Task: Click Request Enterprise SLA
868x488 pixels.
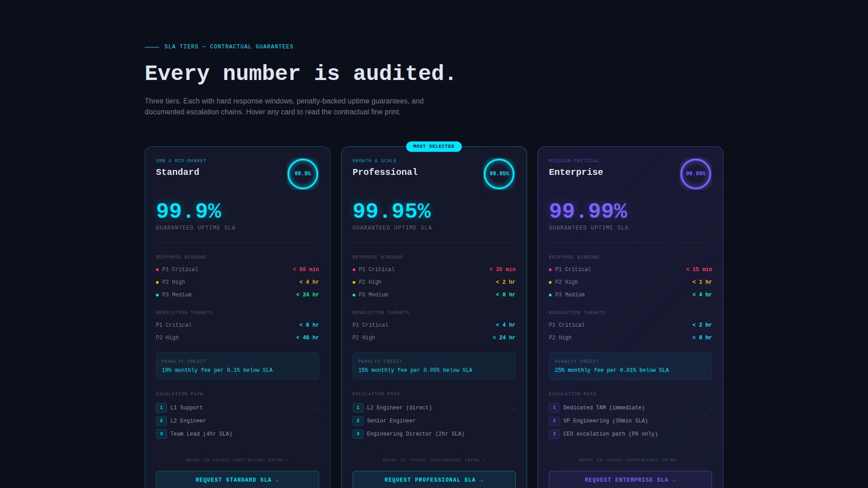Action: (630, 479)
